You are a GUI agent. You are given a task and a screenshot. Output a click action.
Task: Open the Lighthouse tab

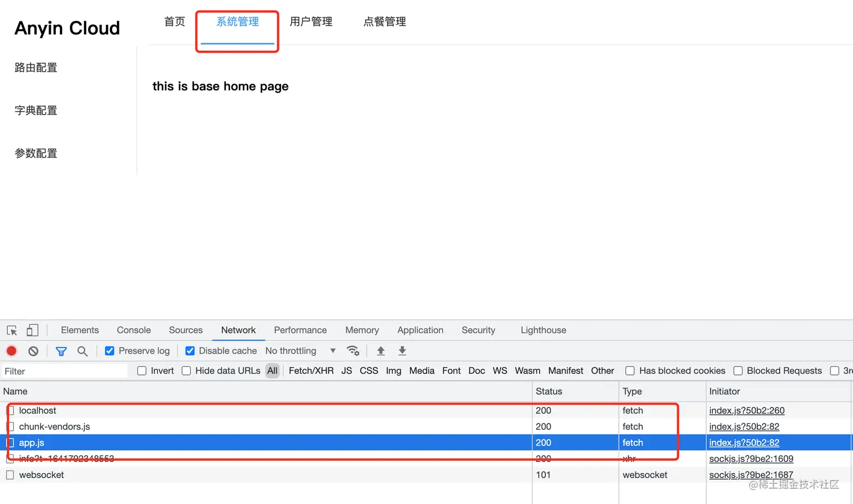coord(543,330)
